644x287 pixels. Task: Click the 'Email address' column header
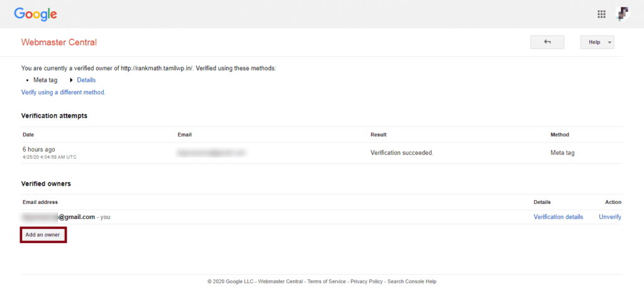tap(40, 202)
